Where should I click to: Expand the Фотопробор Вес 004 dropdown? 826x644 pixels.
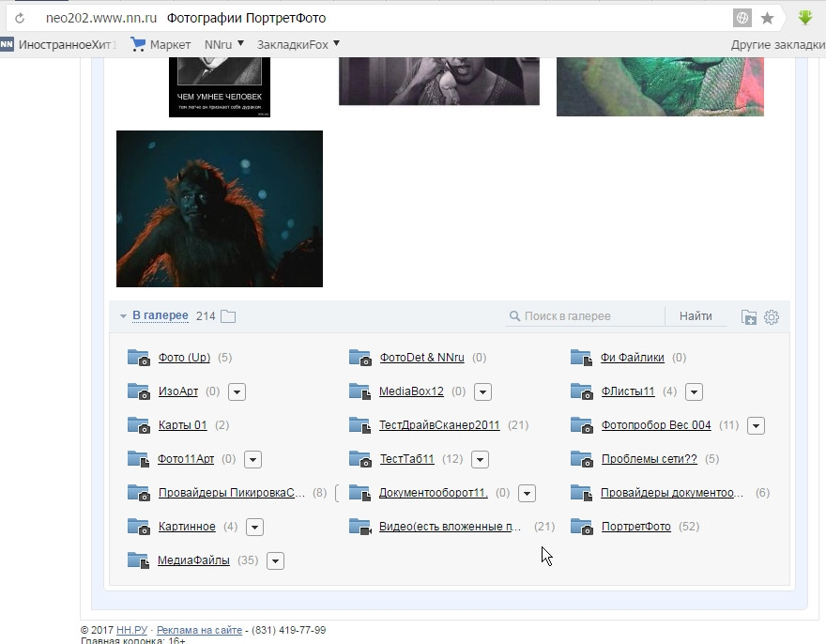[x=756, y=425]
